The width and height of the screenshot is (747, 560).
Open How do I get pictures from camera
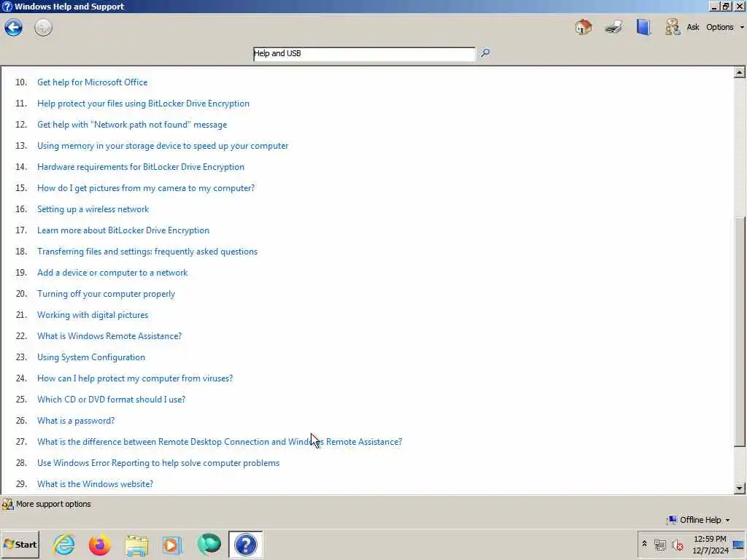(146, 188)
